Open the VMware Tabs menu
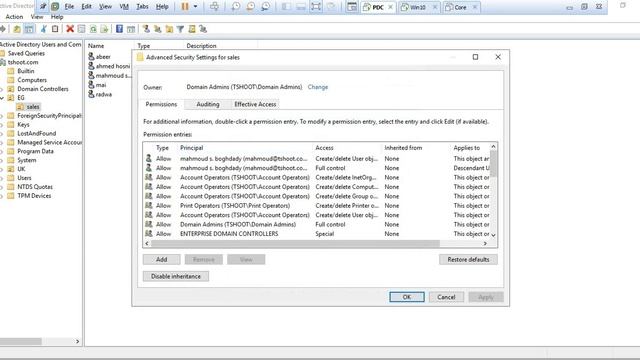The image size is (640, 360). (x=142, y=7)
